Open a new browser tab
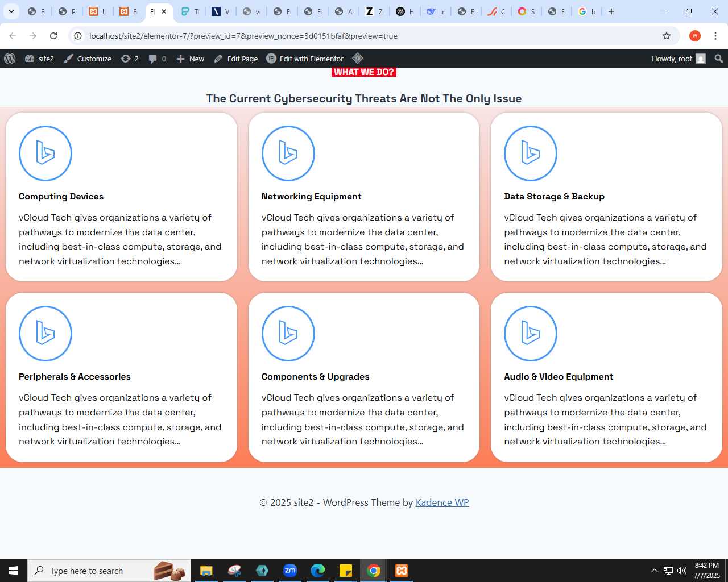728x582 pixels. coord(611,11)
